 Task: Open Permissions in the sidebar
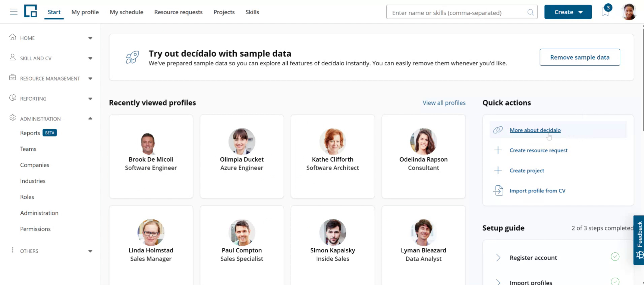click(x=35, y=229)
